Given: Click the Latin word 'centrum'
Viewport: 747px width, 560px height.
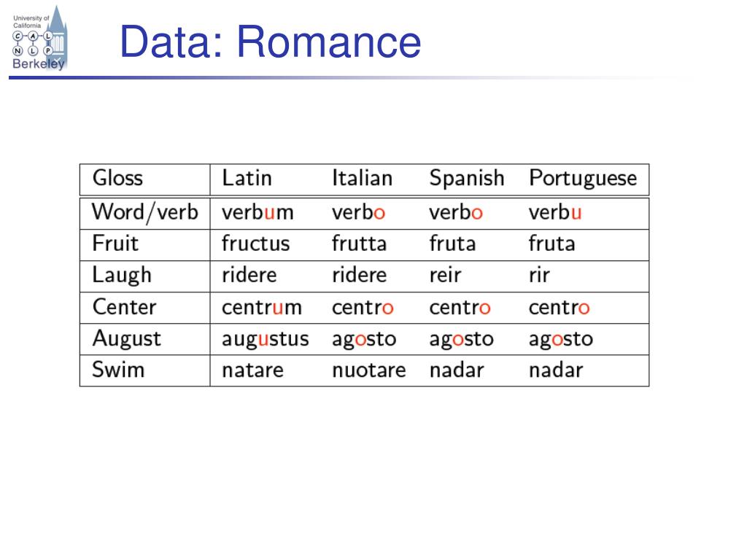Looking at the screenshot, I should click(x=262, y=307).
